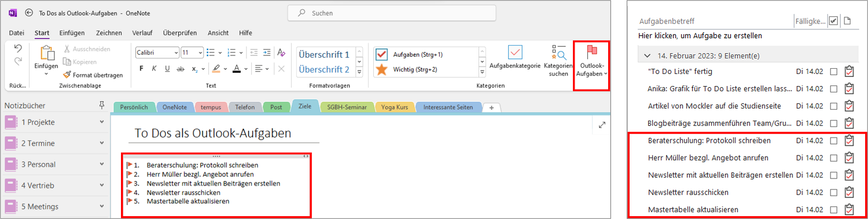Tick Newsletter mit aktuellen Beiträgen checkbox
The image size is (868, 219).
(x=833, y=175)
